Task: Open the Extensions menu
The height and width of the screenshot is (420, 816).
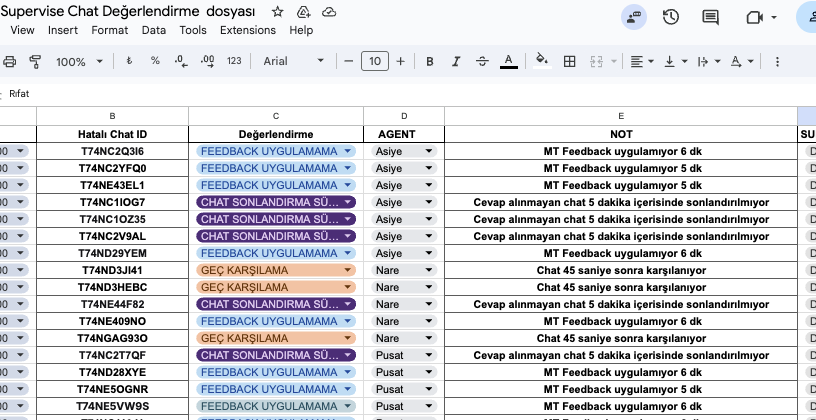Action: 248,30
